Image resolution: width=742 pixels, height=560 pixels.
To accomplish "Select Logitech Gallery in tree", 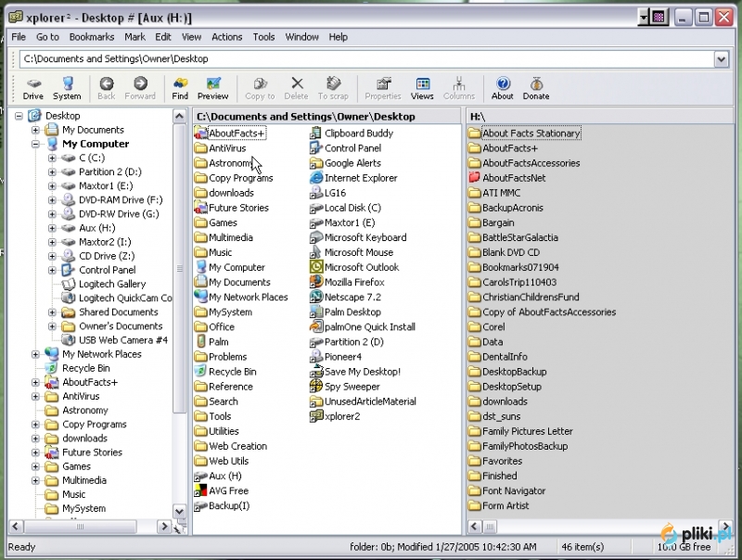I will 111,285.
